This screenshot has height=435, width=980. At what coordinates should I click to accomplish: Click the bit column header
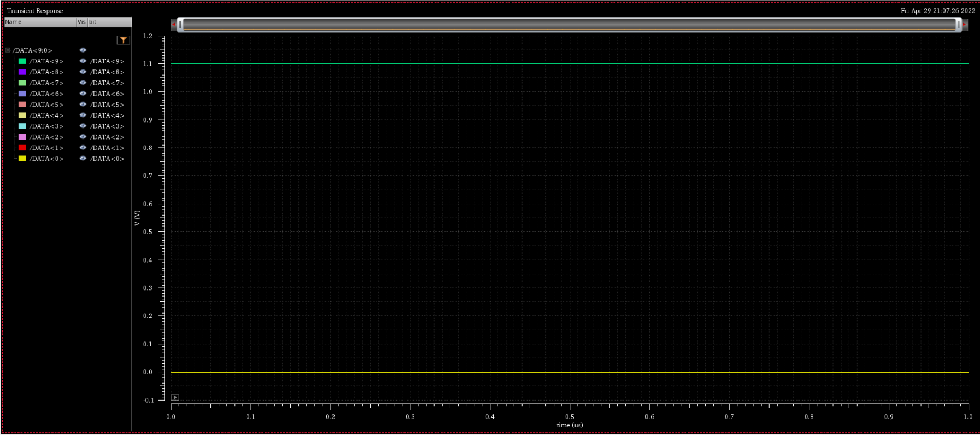tap(109, 22)
